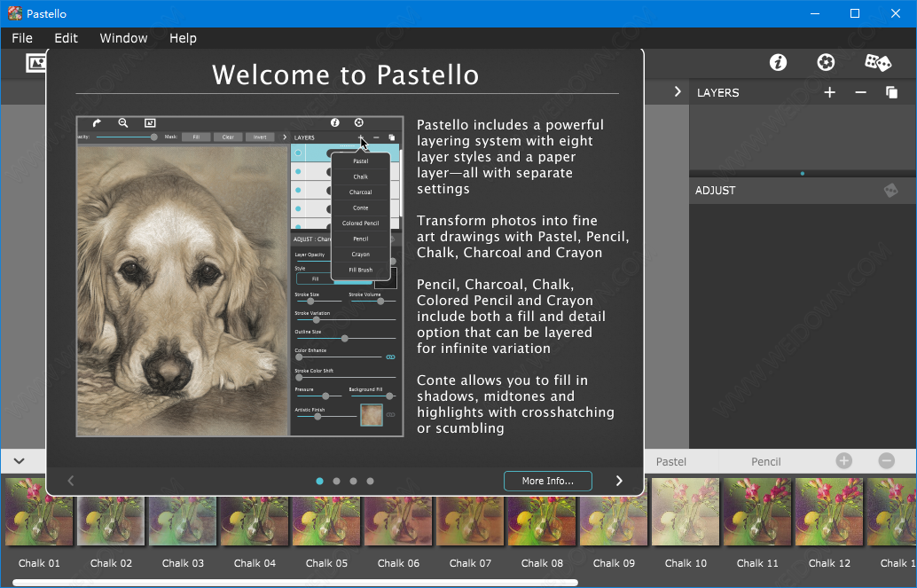Switch to the Pencil preset tab
The height and width of the screenshot is (588, 917).
(765, 462)
